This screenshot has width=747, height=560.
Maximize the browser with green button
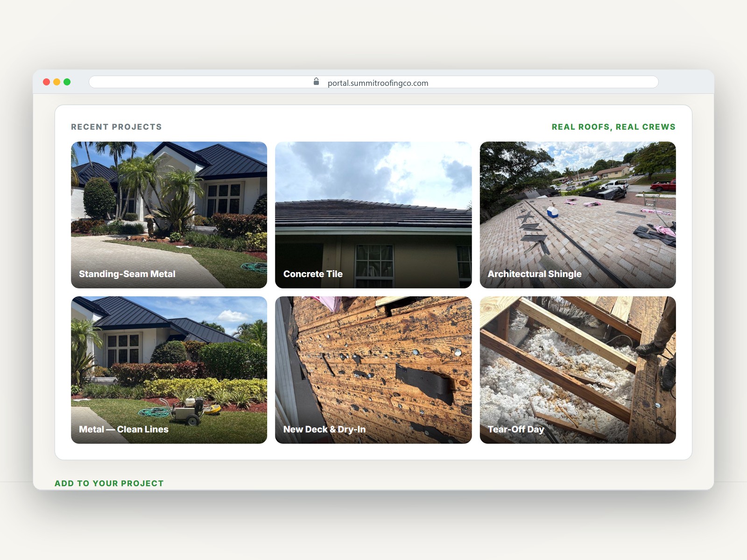[67, 82]
